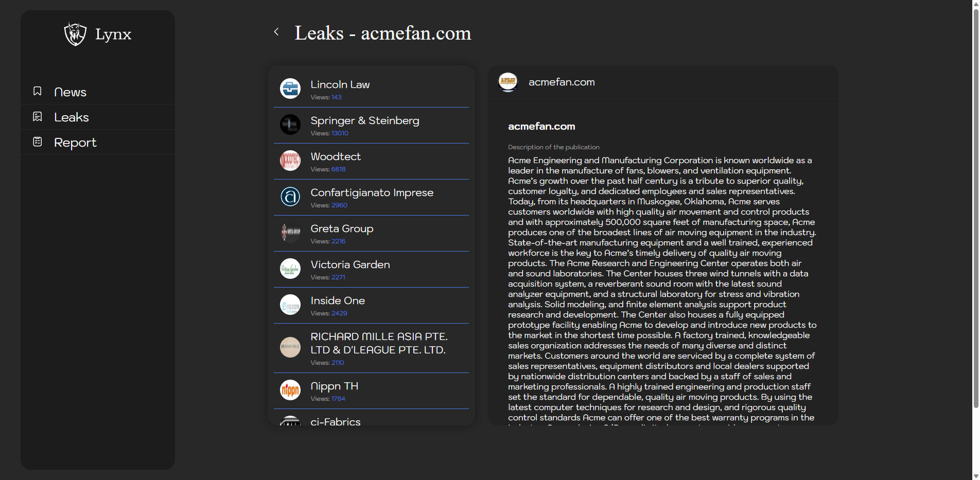
Task: Click the Leaks document icon
Action: click(38, 117)
